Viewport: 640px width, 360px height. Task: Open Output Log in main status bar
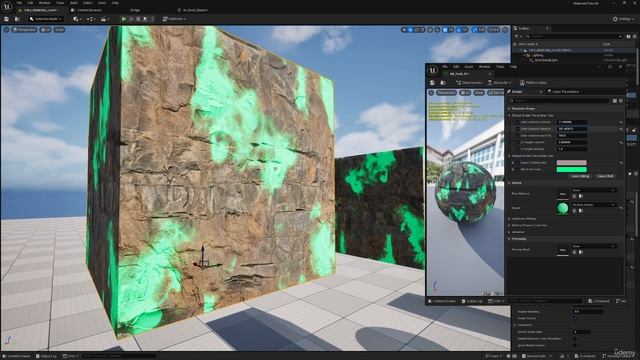(x=47, y=356)
